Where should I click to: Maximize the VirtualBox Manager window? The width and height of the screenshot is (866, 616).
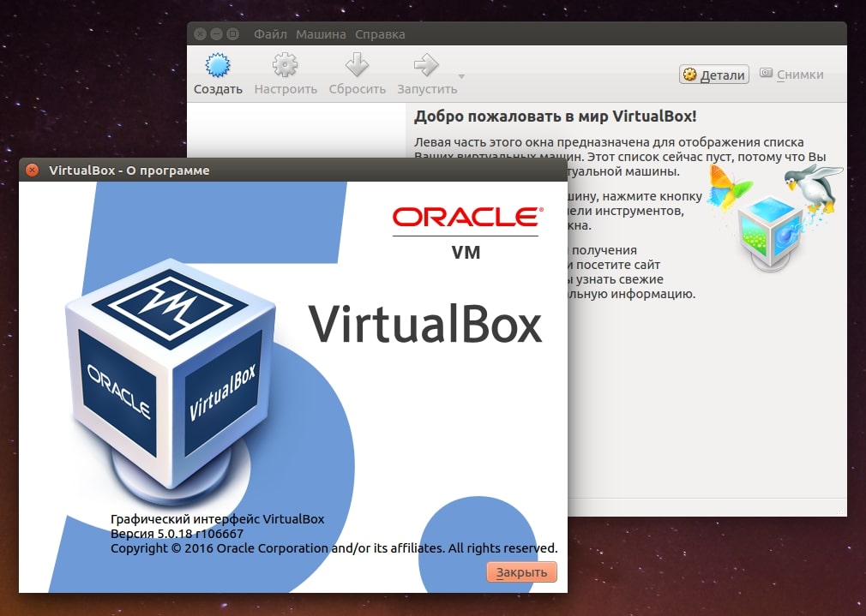pos(232,34)
